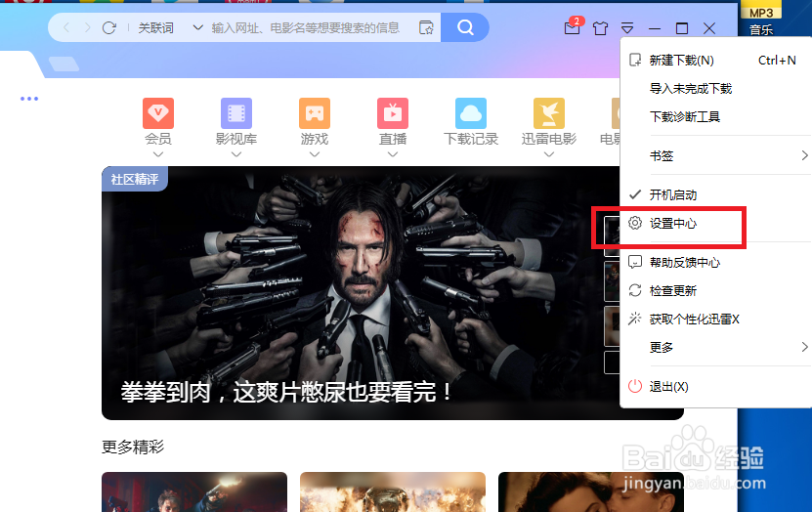
Task: Expand the 书签 submenu
Action: click(x=715, y=155)
